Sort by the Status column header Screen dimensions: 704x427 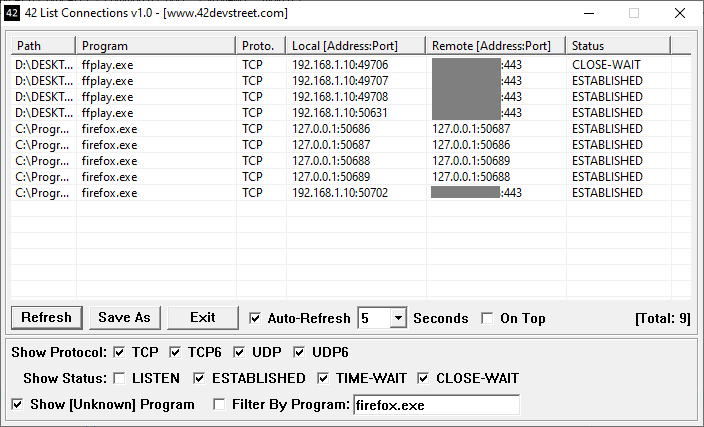coord(618,46)
